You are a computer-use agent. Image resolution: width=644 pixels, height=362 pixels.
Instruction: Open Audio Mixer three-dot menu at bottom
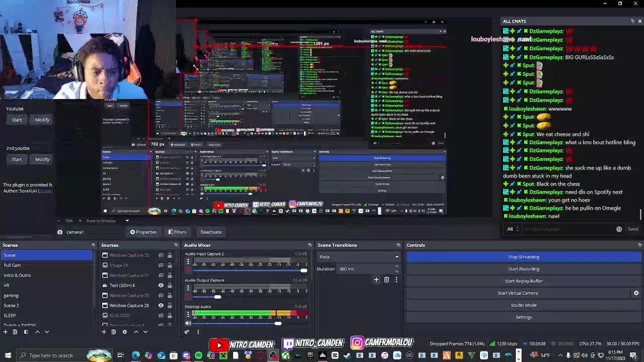point(198,332)
